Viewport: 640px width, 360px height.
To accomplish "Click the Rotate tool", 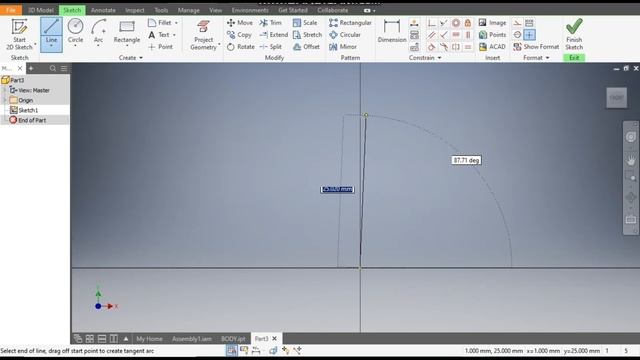I will (240, 47).
